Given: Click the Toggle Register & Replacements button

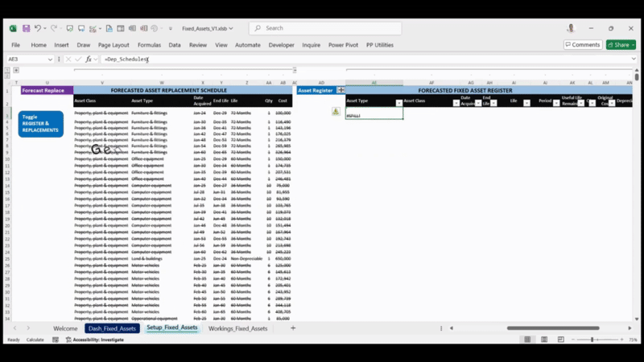Looking at the screenshot, I should (x=41, y=124).
